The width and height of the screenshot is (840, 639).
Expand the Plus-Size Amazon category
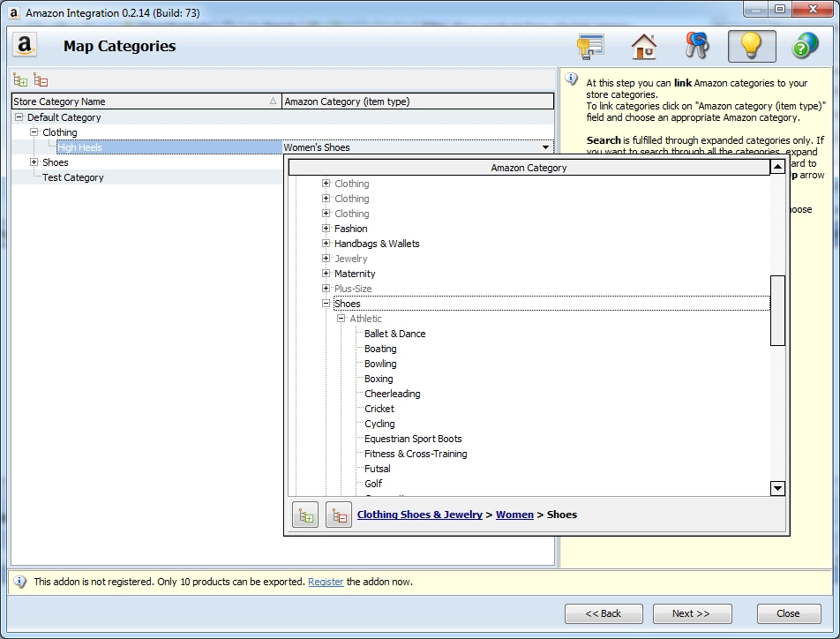coord(326,289)
